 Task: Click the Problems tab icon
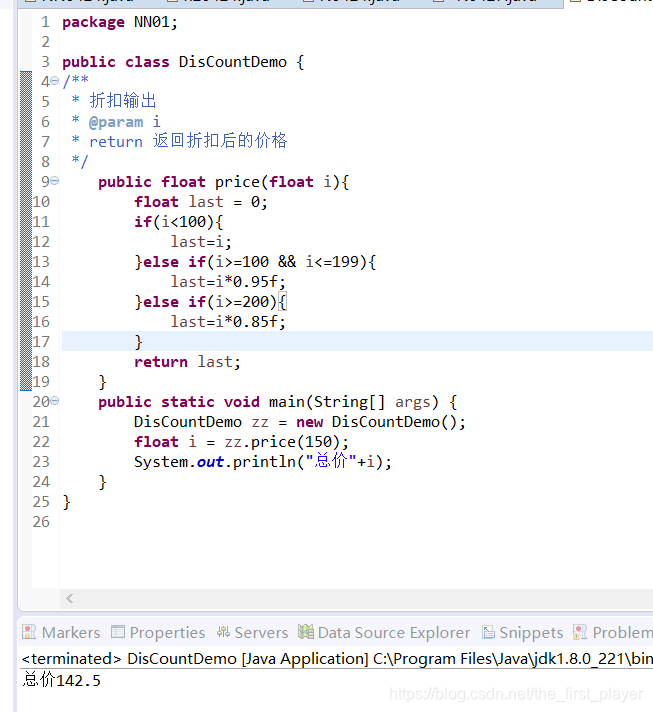(580, 632)
